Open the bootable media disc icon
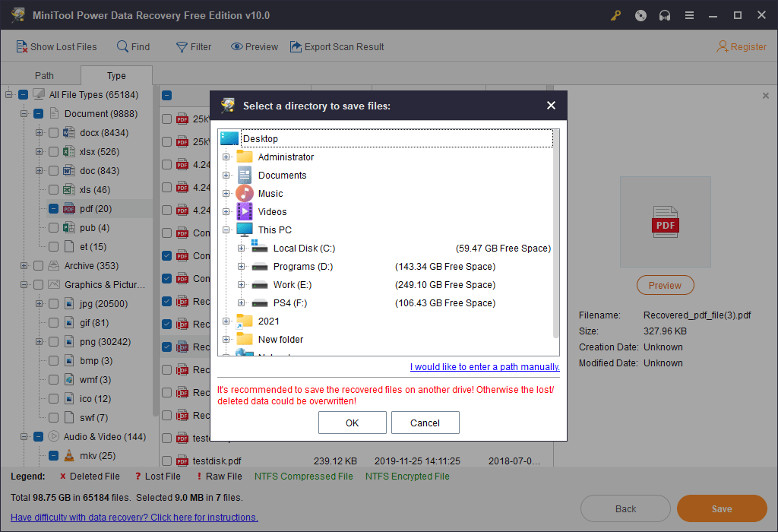The width and height of the screenshot is (778, 532). pyautogui.click(x=640, y=15)
